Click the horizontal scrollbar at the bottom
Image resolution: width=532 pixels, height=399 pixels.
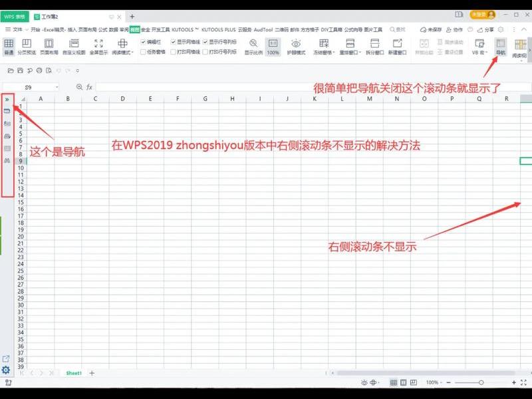click(426, 373)
